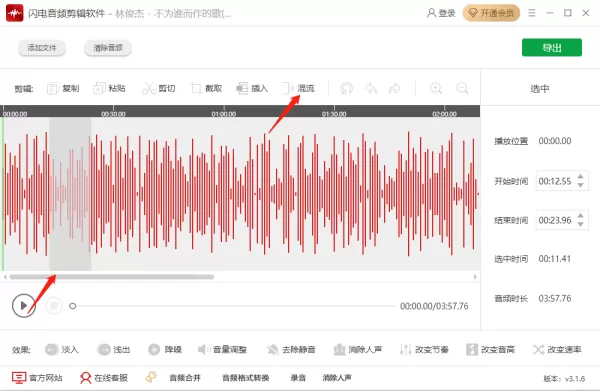This screenshot has height=391, width=600.
Task: Click the Clear Audio (清除音频) button
Action: (x=108, y=48)
